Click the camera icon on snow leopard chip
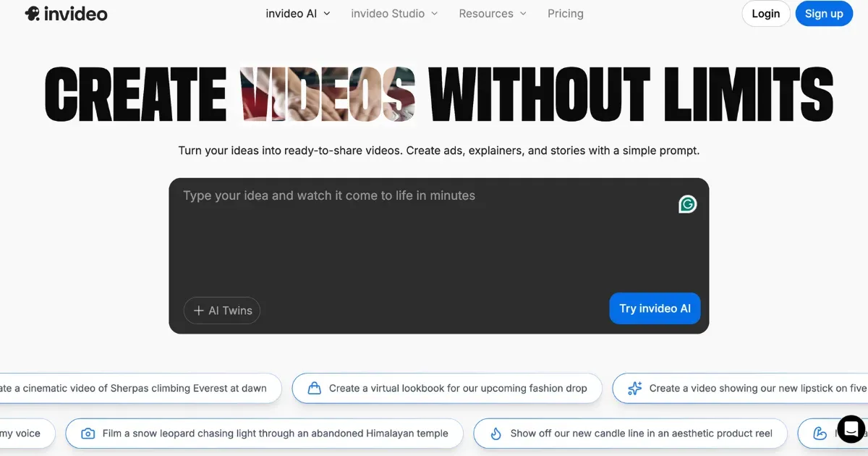The height and width of the screenshot is (456, 868). tap(88, 434)
